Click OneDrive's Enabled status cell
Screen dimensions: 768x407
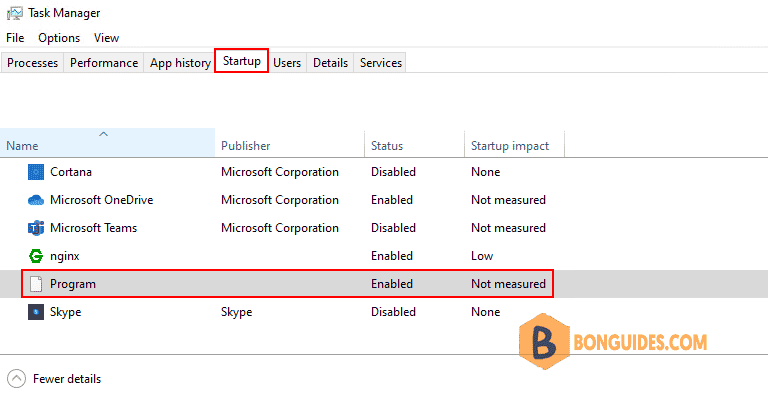tap(392, 200)
